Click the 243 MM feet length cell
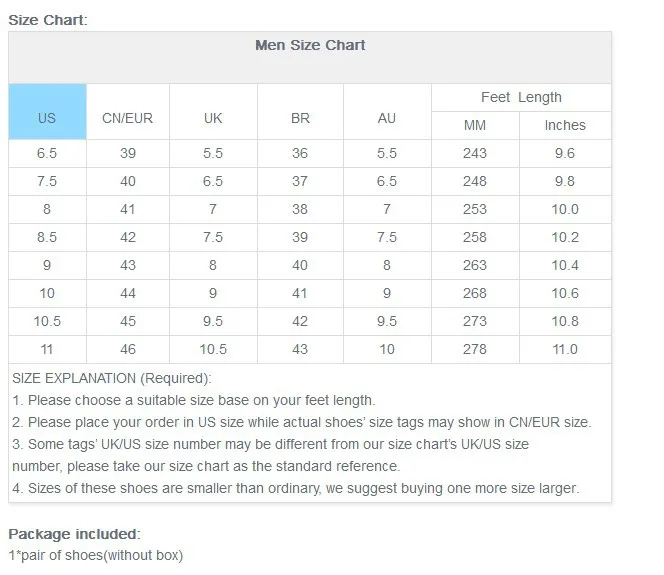Viewport: 664px width, 575px height. click(x=475, y=153)
